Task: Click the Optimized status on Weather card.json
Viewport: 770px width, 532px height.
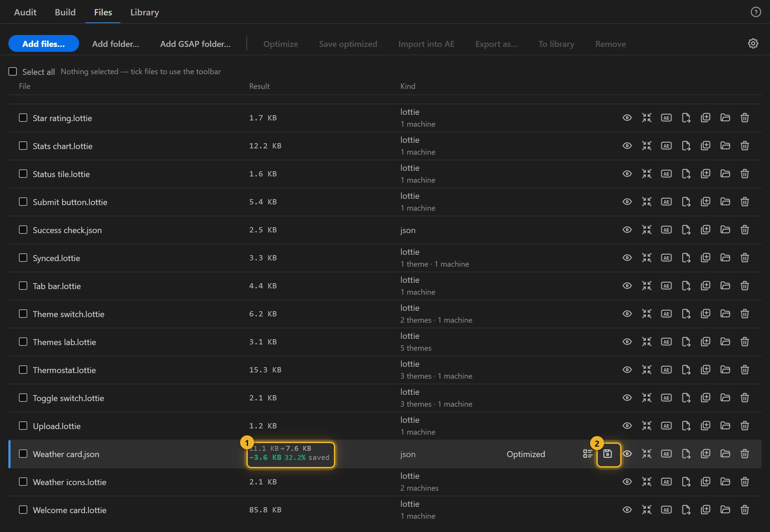Action: pos(526,454)
